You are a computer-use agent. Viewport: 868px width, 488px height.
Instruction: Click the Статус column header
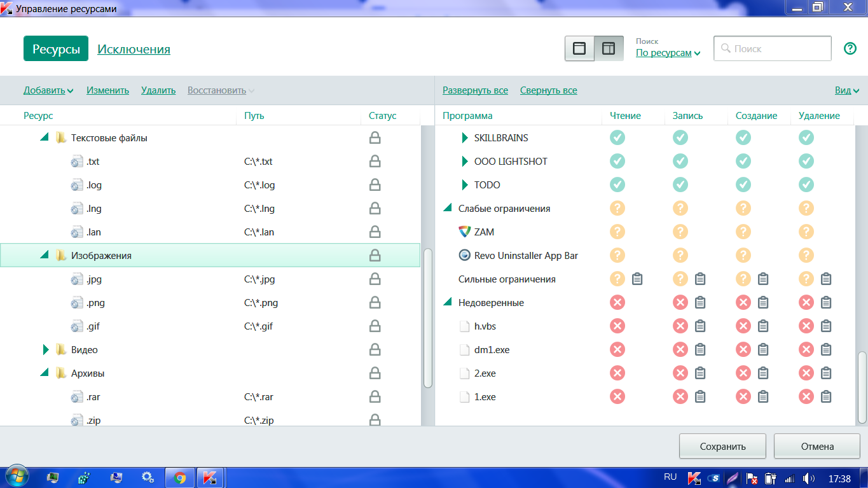pos(383,116)
